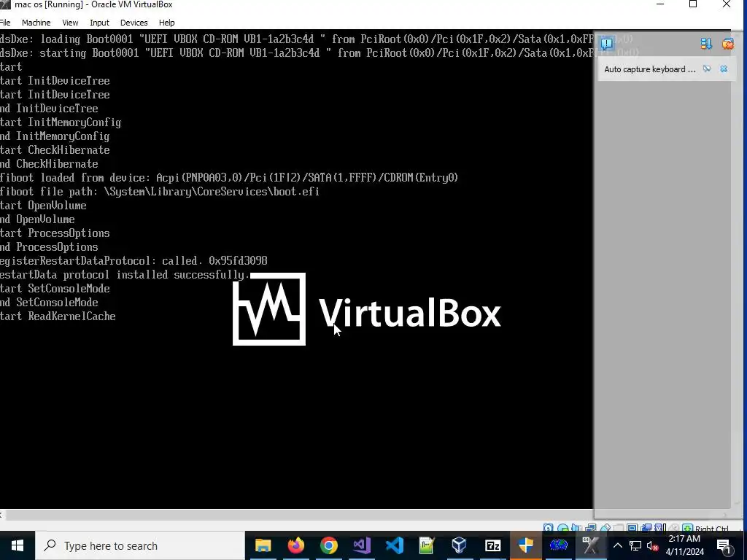Image resolution: width=747 pixels, height=560 pixels.
Task: Click the display settings status icon
Action: [x=632, y=528]
